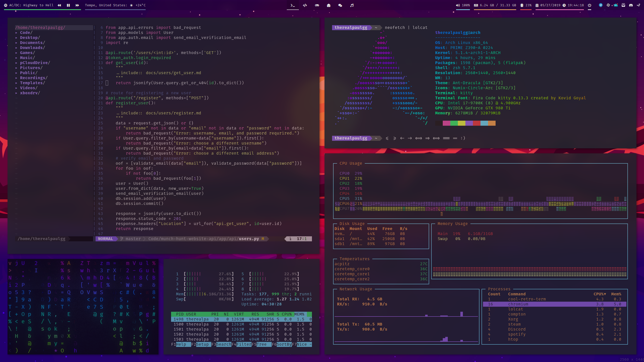Expand the Desktop/ folder in the file tree
Viewport: 644px width, 362px height.
click(16, 38)
